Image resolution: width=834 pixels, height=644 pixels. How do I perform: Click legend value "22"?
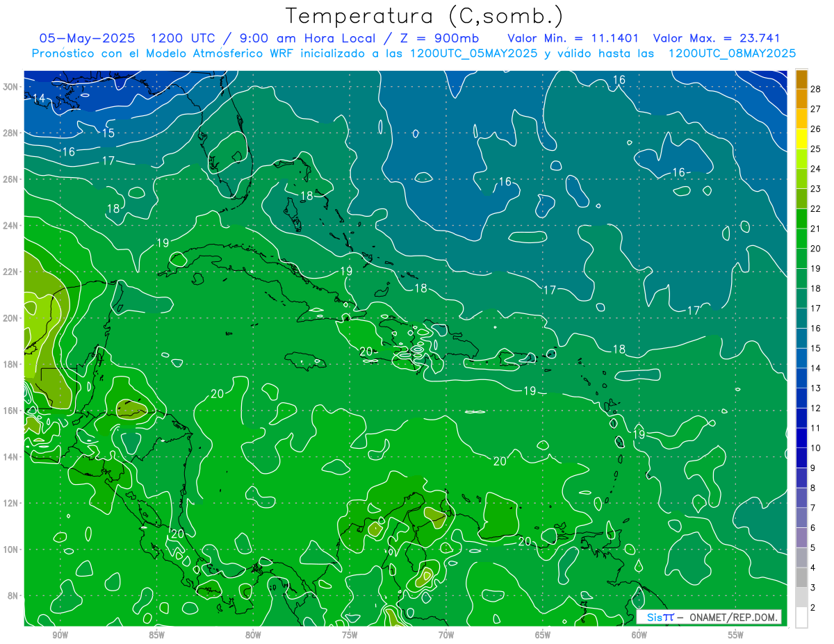(x=816, y=208)
